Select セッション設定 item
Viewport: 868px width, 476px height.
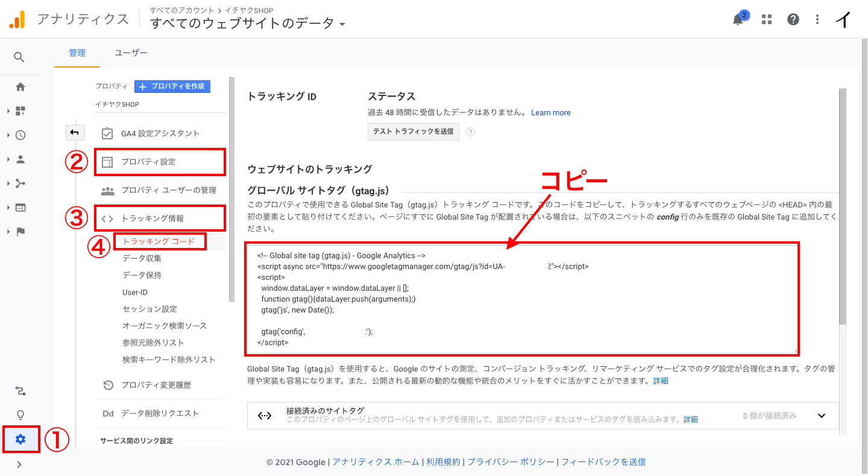click(149, 309)
